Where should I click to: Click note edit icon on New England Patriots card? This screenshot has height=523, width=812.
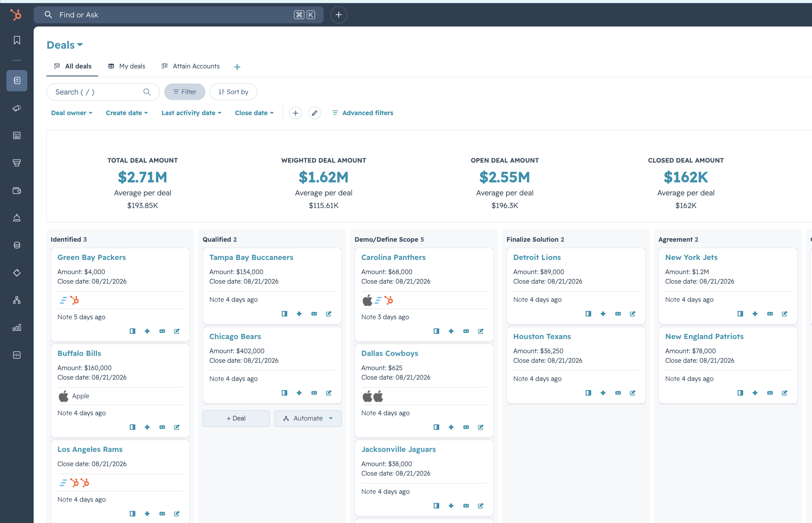click(x=785, y=393)
